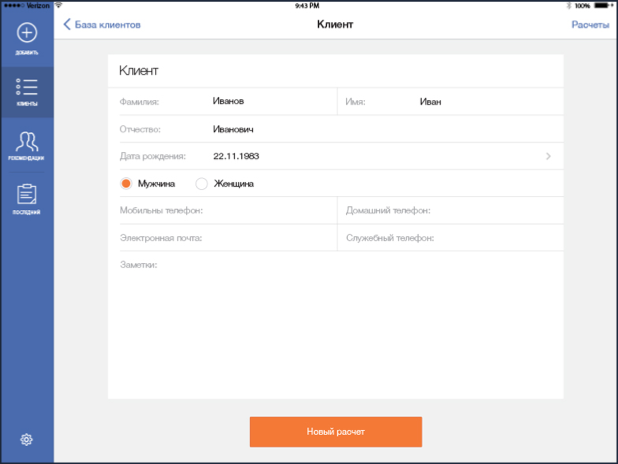The height and width of the screenshot is (464, 618).
Task: Tap the Клиент card heading
Action: (x=138, y=71)
